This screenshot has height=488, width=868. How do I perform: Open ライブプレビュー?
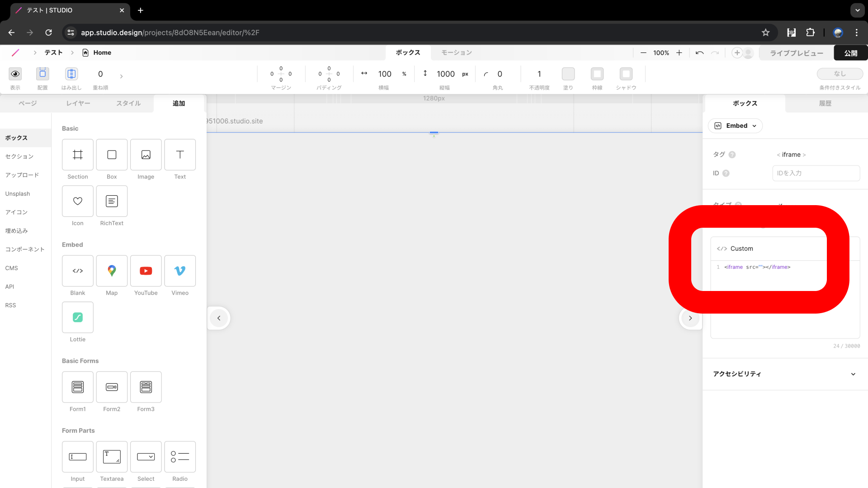(x=797, y=53)
